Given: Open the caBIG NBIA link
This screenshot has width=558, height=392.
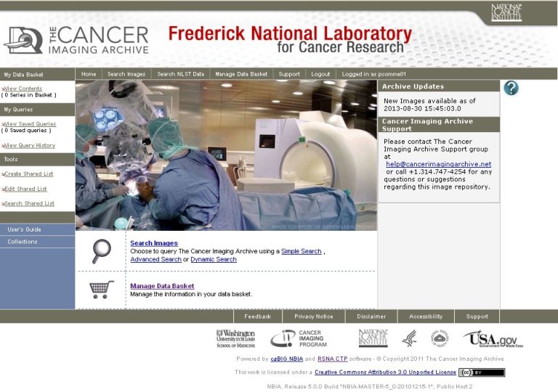Looking at the screenshot, I should [x=287, y=359].
